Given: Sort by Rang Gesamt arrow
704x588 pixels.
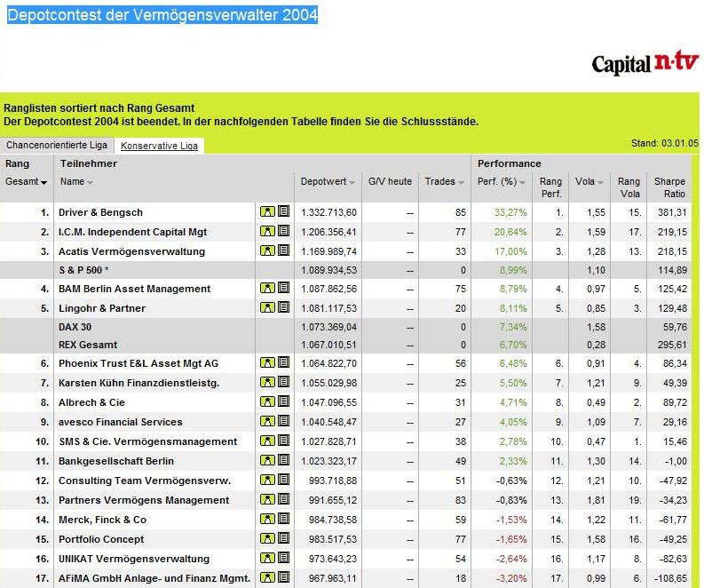Looking at the screenshot, I should click(x=44, y=182).
